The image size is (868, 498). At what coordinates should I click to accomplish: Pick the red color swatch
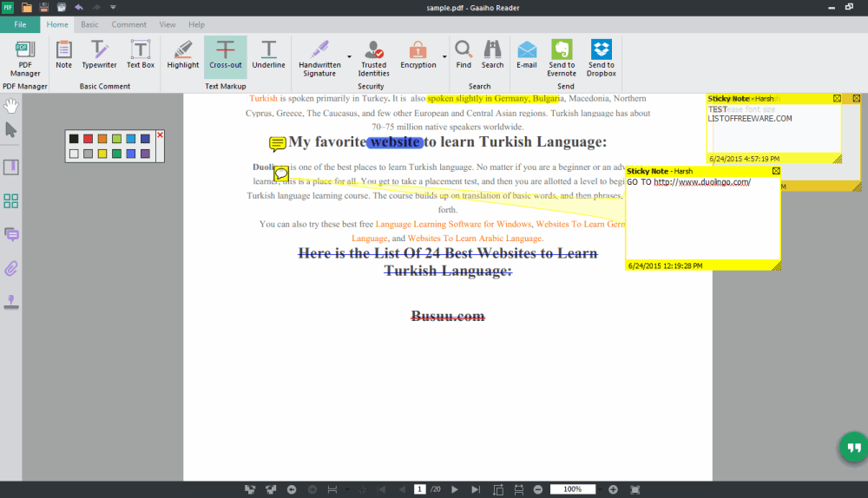(88, 139)
